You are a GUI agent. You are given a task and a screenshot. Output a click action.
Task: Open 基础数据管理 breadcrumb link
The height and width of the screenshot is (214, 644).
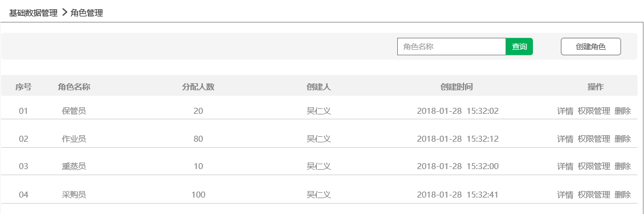pyautogui.click(x=33, y=13)
